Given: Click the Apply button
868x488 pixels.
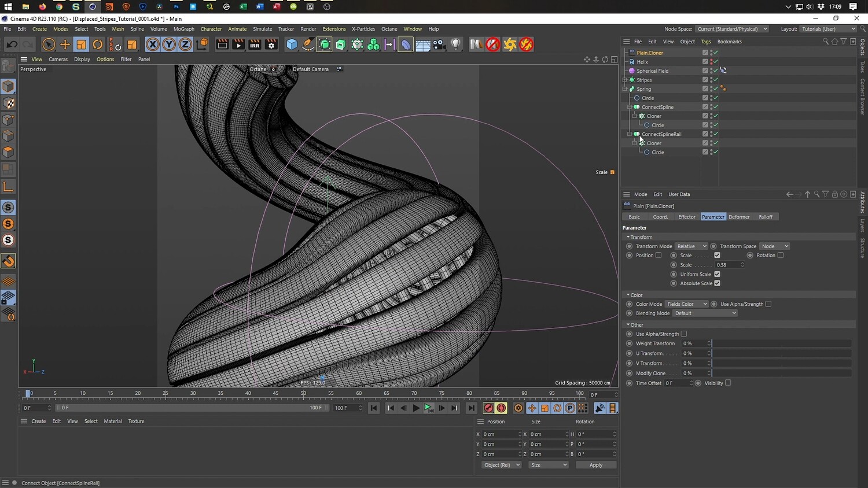Looking at the screenshot, I should coord(595,465).
